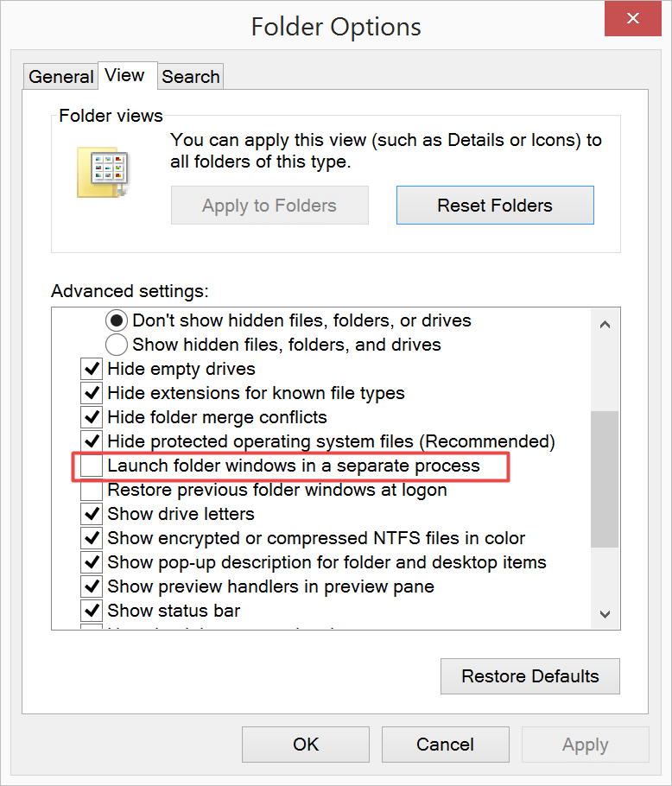
Task: Uncheck Show encrypted or compressed NTFS files in color
Action: point(91,538)
